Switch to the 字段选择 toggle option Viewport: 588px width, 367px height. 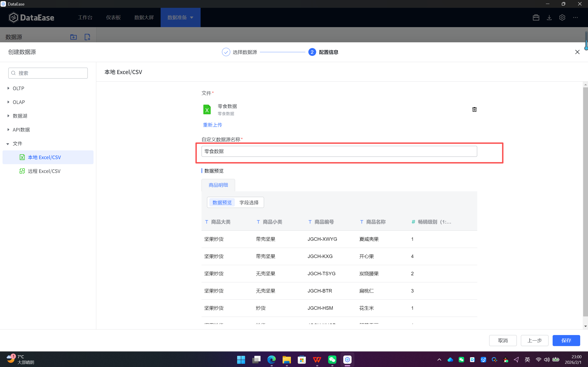[249, 202]
